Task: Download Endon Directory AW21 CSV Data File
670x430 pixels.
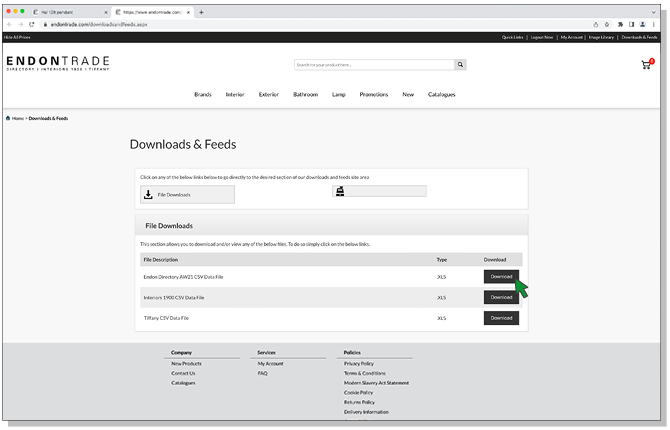Action: [x=501, y=277]
